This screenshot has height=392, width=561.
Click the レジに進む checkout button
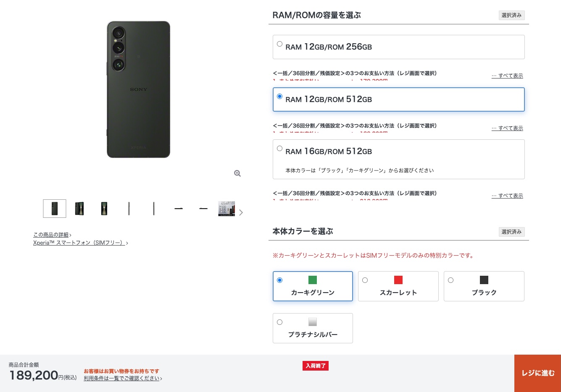(x=537, y=373)
